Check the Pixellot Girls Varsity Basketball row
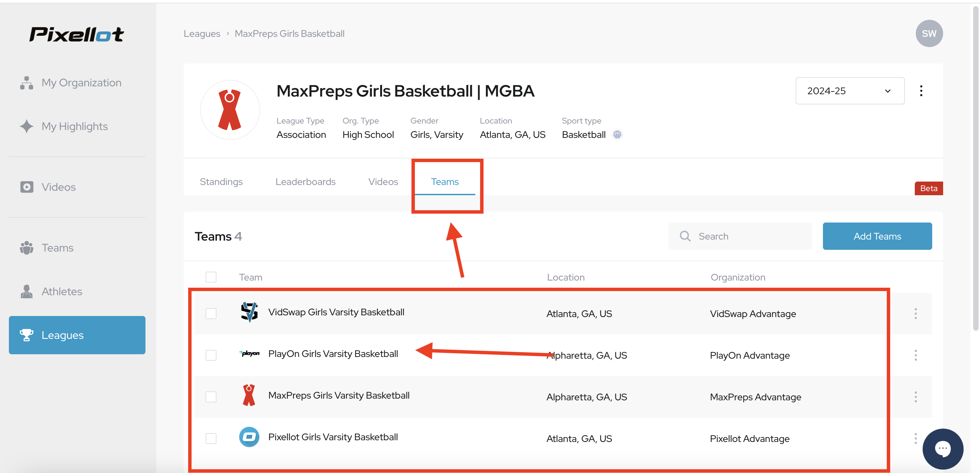 (x=211, y=439)
